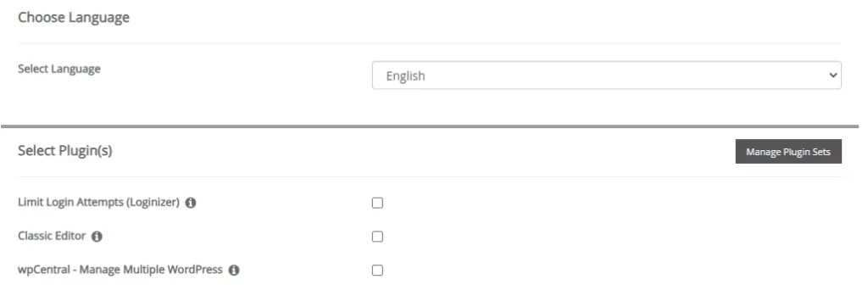
Task: Show info tooltip icon for Classic Editor
Action: pyautogui.click(x=97, y=237)
